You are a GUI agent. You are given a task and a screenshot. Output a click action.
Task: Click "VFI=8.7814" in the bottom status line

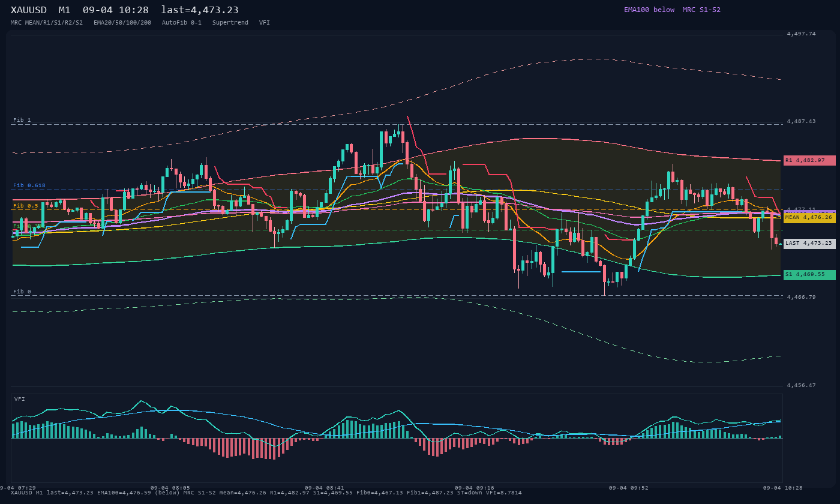504,493
